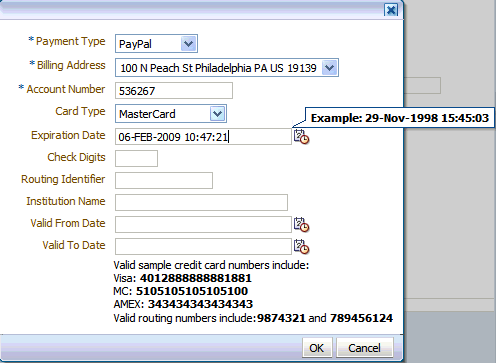Open the Valid To Date calendar picker
Screen dimensions: 496x363
click(301, 246)
